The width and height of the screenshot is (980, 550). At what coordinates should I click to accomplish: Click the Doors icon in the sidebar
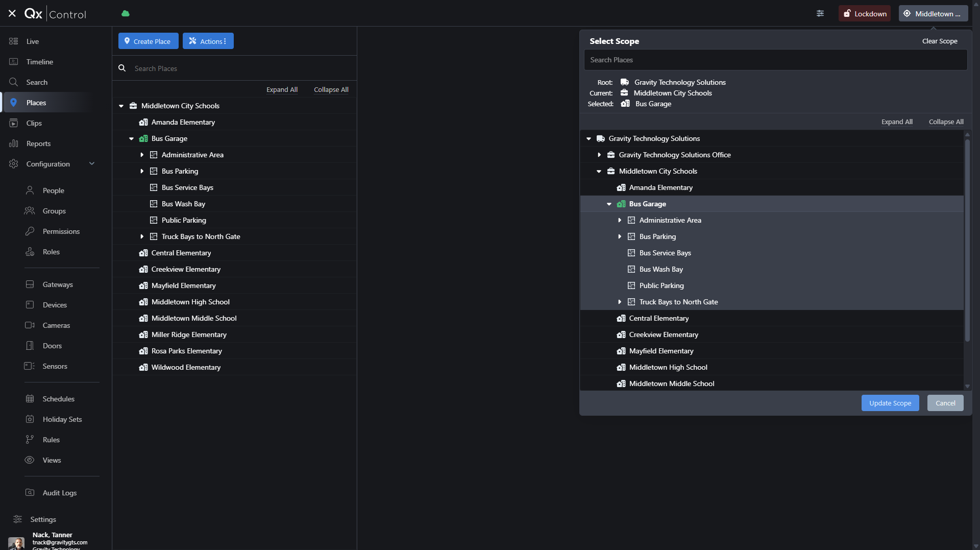[30, 346]
